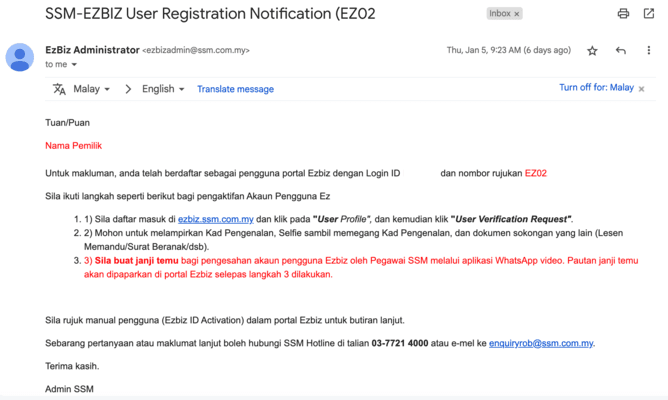Click the enquiryrob@ssm.com.my email link
The width and height of the screenshot is (668, 400).
pos(547,343)
